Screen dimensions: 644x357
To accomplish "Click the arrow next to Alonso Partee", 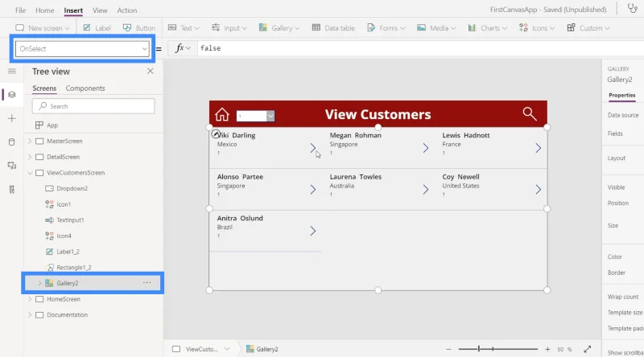I will [313, 189].
